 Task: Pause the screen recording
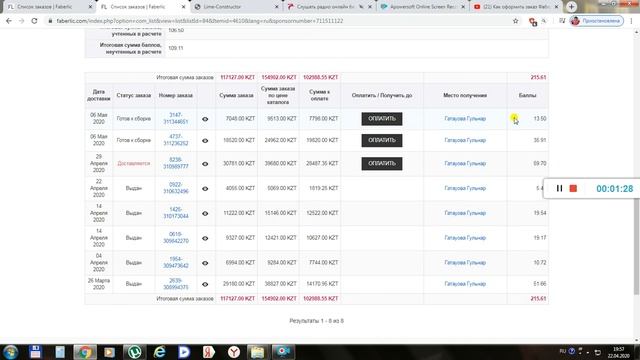(559, 188)
